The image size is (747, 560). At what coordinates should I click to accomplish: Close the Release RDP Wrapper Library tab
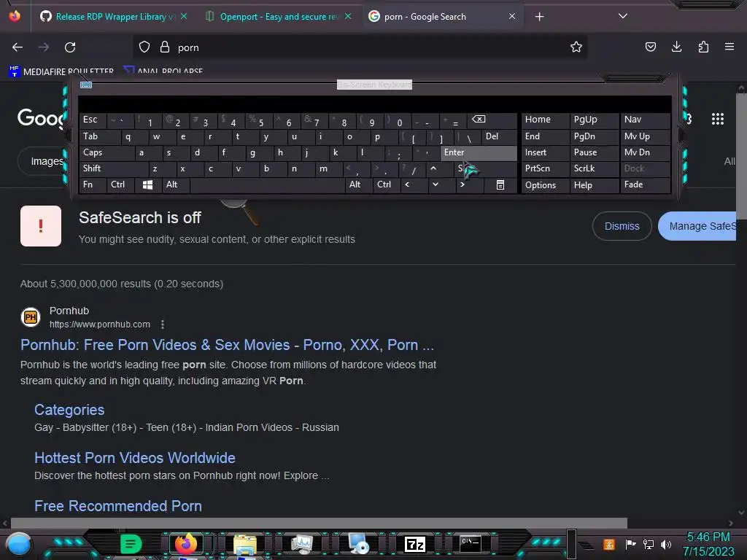point(184,16)
